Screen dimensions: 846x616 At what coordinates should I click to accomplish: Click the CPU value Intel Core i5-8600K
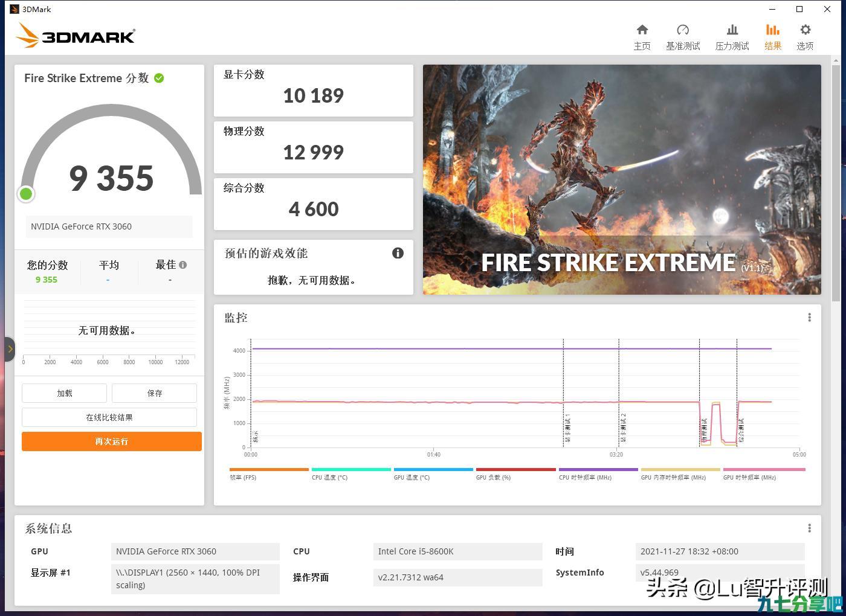tap(457, 551)
